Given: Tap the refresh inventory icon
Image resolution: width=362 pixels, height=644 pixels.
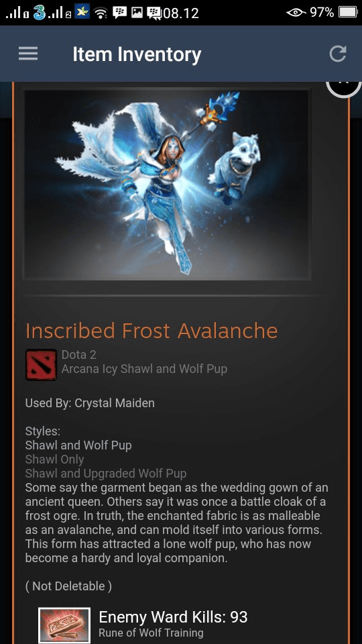Looking at the screenshot, I should (338, 54).
